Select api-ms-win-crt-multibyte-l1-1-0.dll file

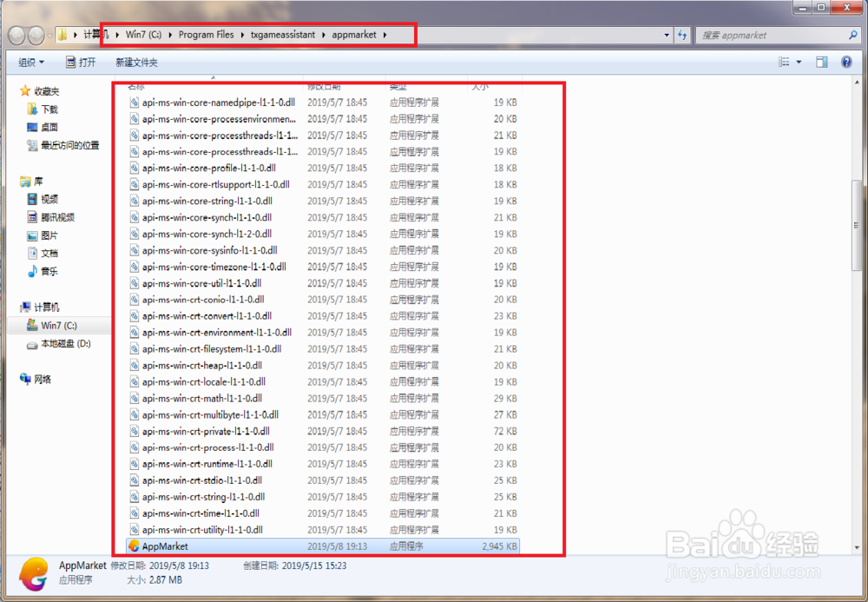(x=323, y=415)
